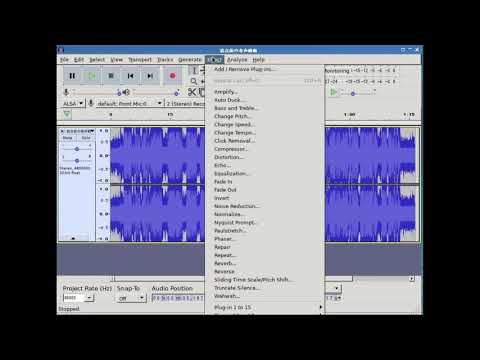Collapse the track with bottom arrow
The height and width of the screenshot is (360, 480).
click(73, 238)
